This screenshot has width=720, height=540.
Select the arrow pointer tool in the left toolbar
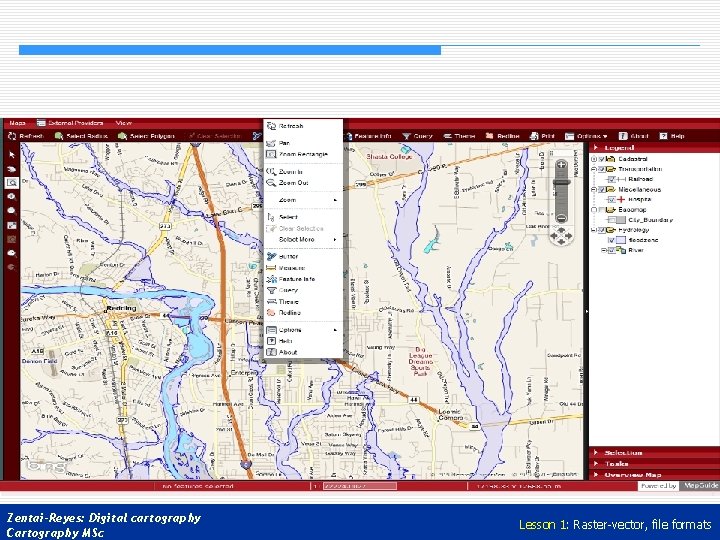(12, 155)
